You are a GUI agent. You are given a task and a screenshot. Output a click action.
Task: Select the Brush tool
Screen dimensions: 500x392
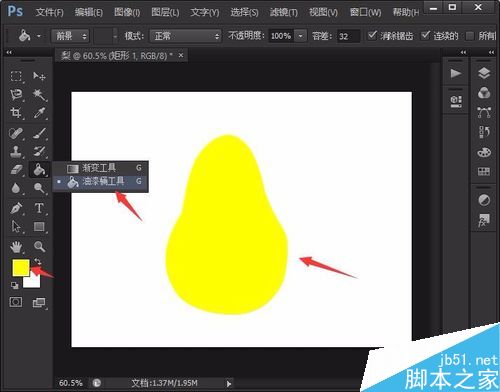point(39,134)
